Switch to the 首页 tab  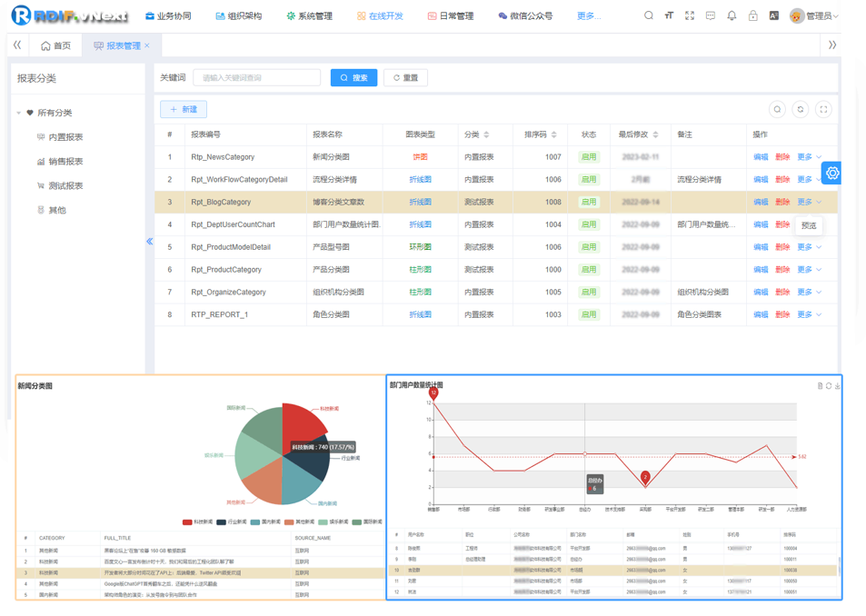point(55,45)
